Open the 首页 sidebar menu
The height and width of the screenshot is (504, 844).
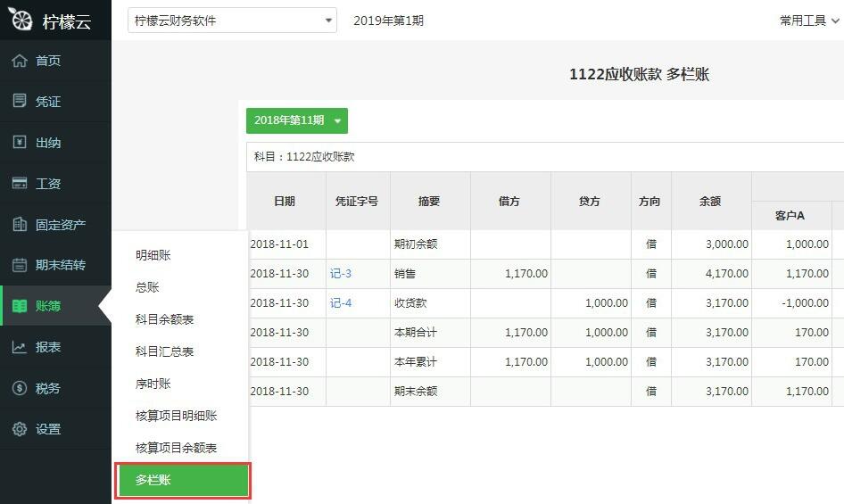tap(55, 61)
